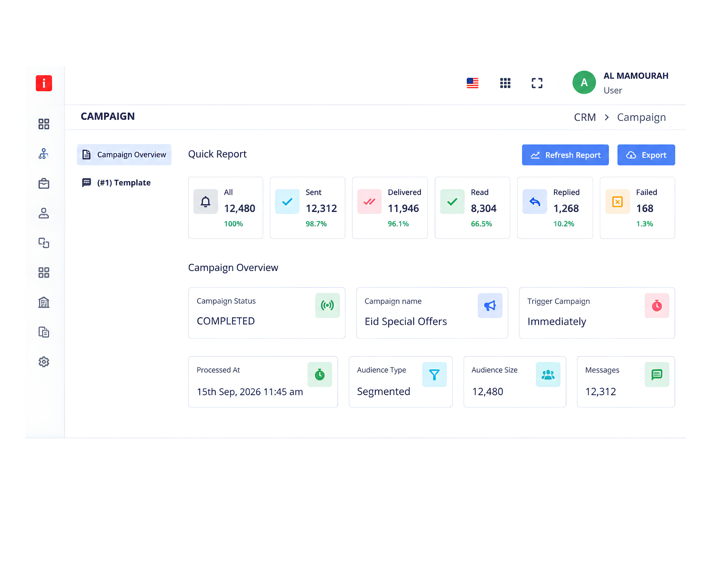Viewport: 713px width, 588px height.
Task: Open the briefcase sidebar icon
Action: pos(44,183)
